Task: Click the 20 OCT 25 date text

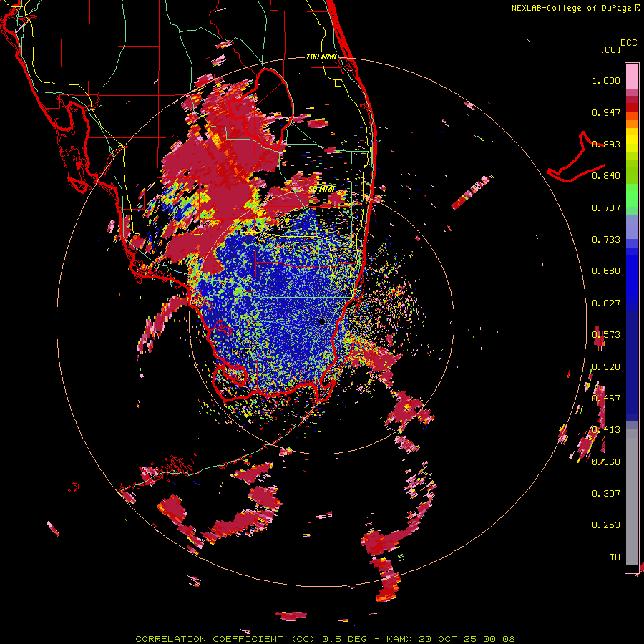Action: tap(449, 639)
